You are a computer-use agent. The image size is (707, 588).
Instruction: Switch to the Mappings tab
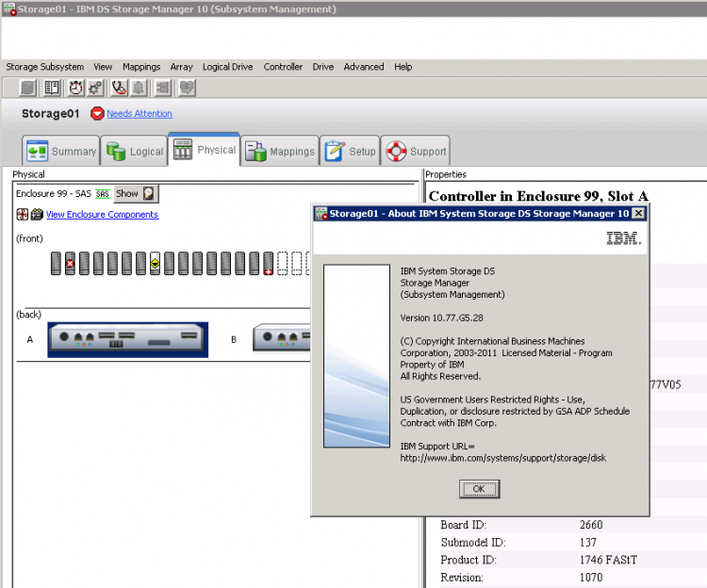[280, 151]
